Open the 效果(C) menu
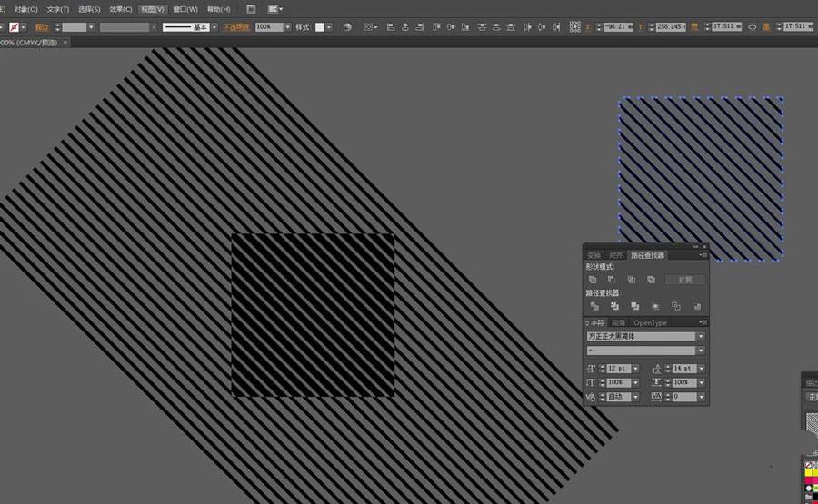The height and width of the screenshot is (504, 818). coord(121,9)
